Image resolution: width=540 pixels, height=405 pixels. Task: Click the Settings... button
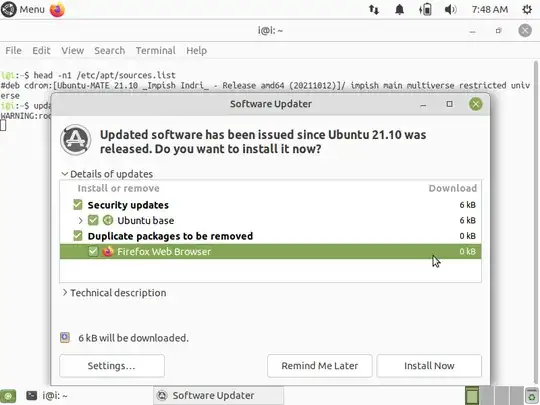112,366
